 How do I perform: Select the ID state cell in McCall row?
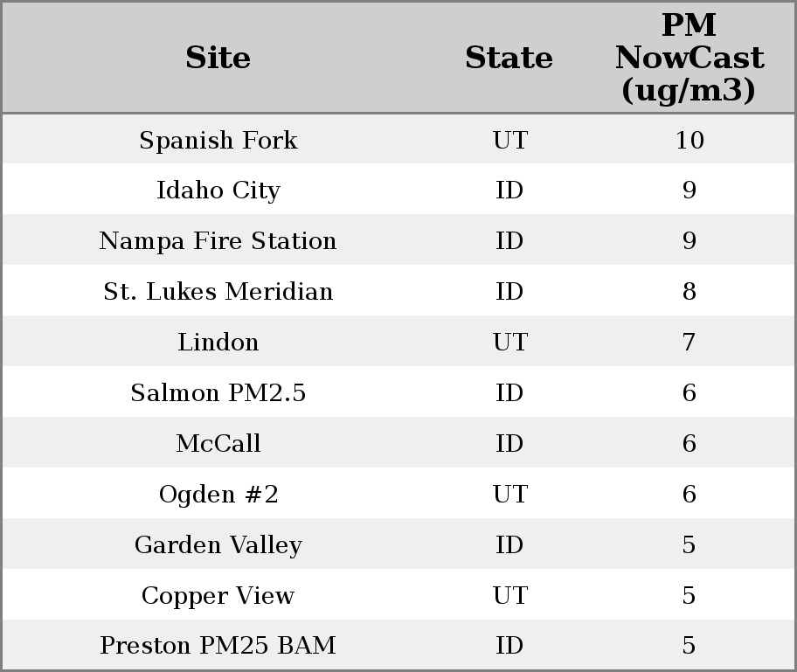coord(509,444)
